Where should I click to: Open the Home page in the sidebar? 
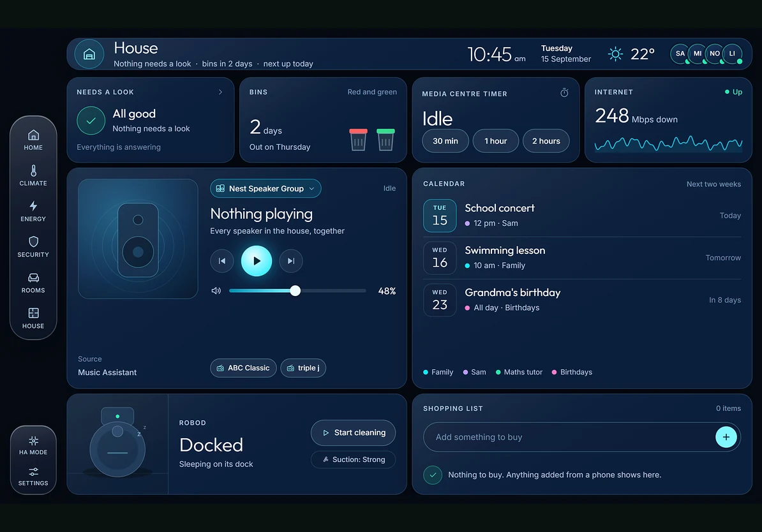click(x=33, y=140)
